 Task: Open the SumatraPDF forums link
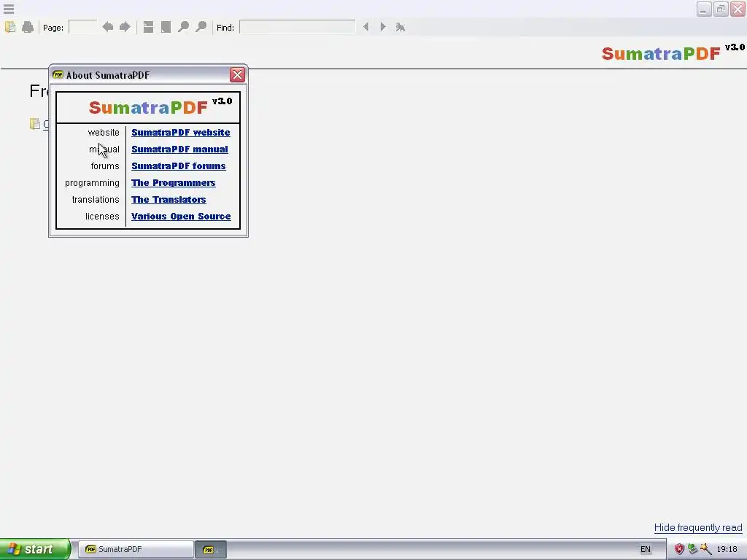coord(179,166)
